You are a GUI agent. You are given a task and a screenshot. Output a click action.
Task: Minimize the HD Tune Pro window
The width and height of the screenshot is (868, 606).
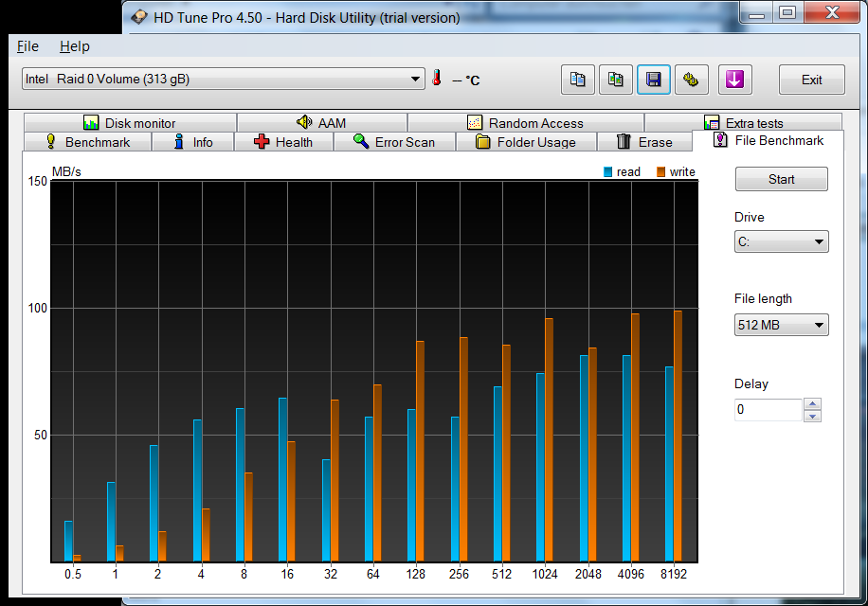757,13
